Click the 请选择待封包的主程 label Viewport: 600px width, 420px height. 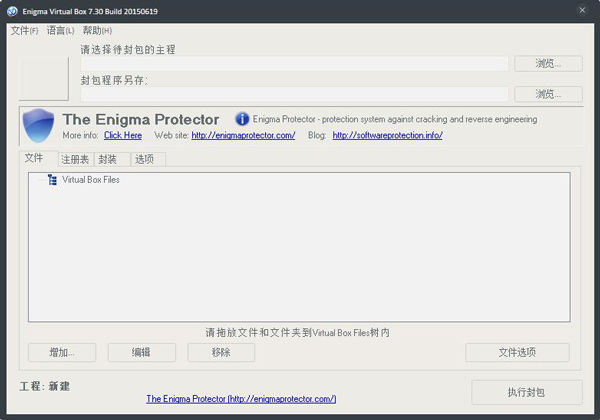pos(128,50)
